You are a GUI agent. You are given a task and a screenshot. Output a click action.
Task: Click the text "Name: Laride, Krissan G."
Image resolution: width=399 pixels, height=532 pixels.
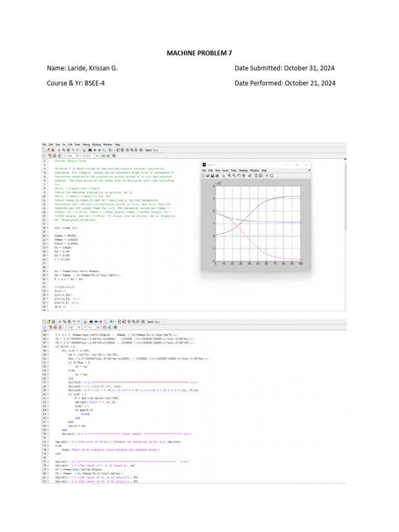(82, 68)
